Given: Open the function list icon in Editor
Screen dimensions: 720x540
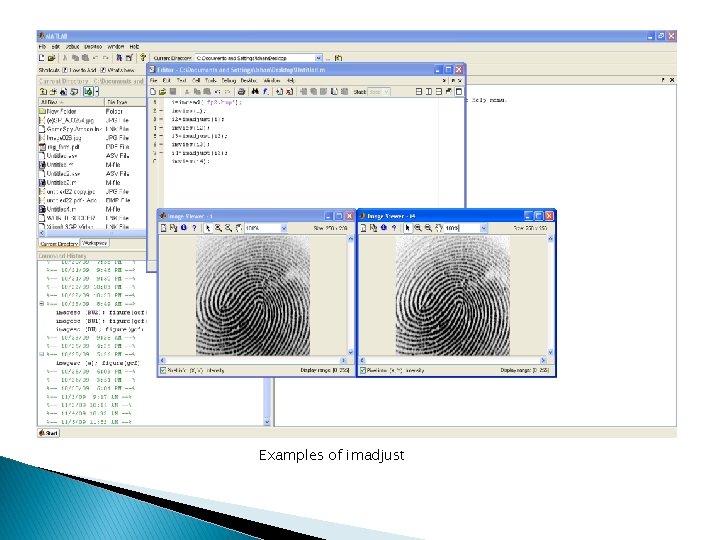Looking at the screenshot, I should tap(265, 92).
